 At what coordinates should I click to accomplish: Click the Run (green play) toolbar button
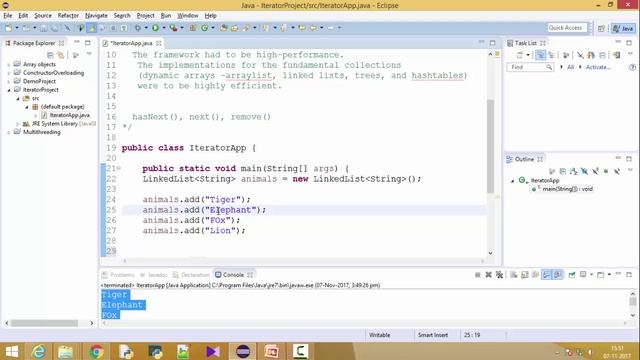(155, 28)
